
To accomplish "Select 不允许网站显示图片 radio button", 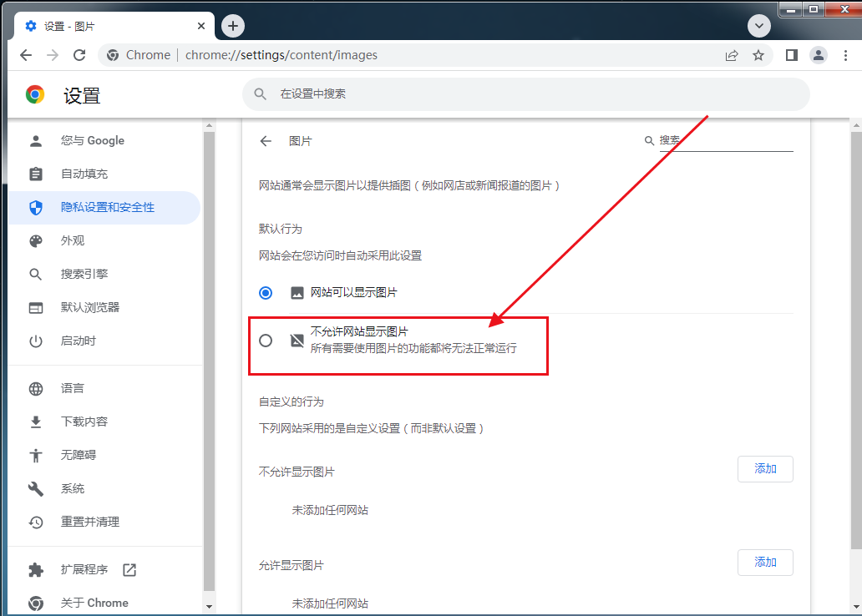I will pos(266,341).
